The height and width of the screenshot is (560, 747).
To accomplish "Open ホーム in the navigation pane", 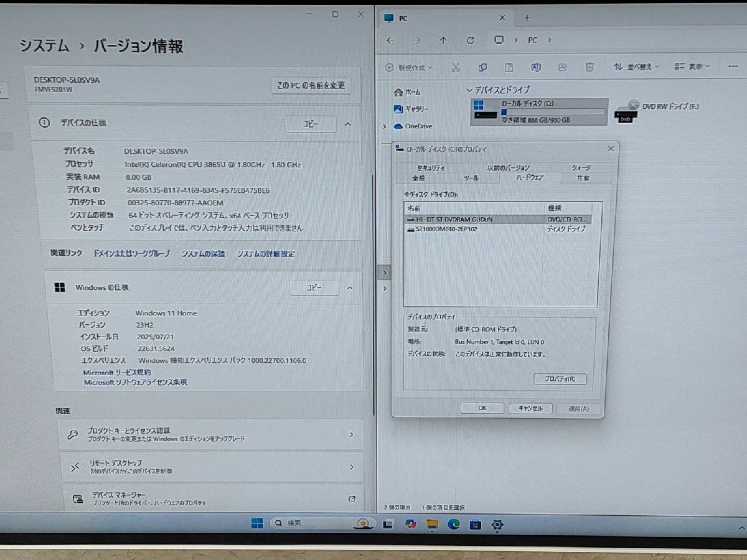I will (408, 92).
